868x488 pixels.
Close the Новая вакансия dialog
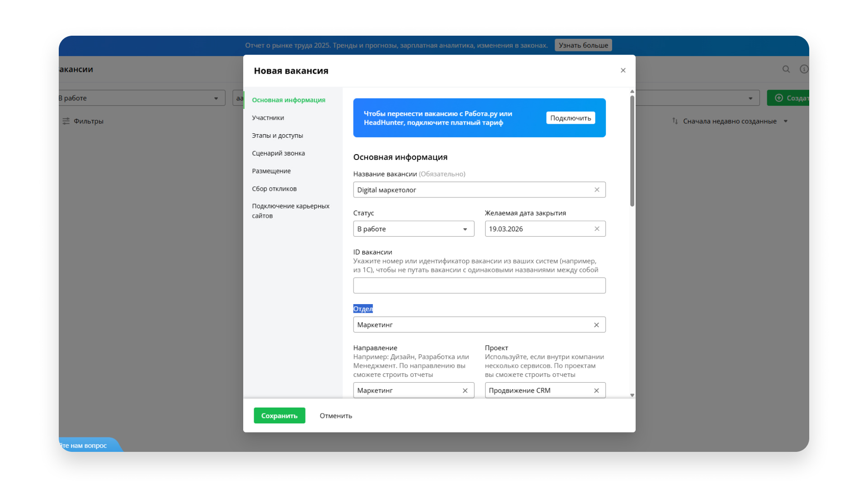coord(623,70)
